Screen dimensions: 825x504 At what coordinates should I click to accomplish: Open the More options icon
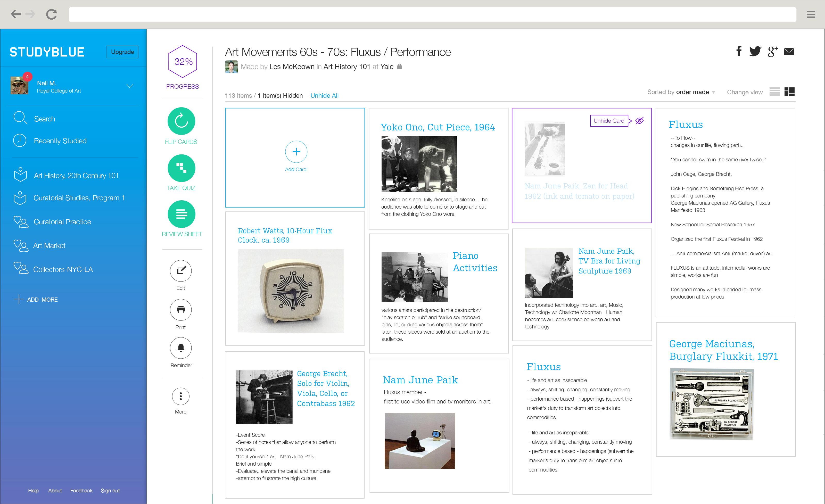181,396
